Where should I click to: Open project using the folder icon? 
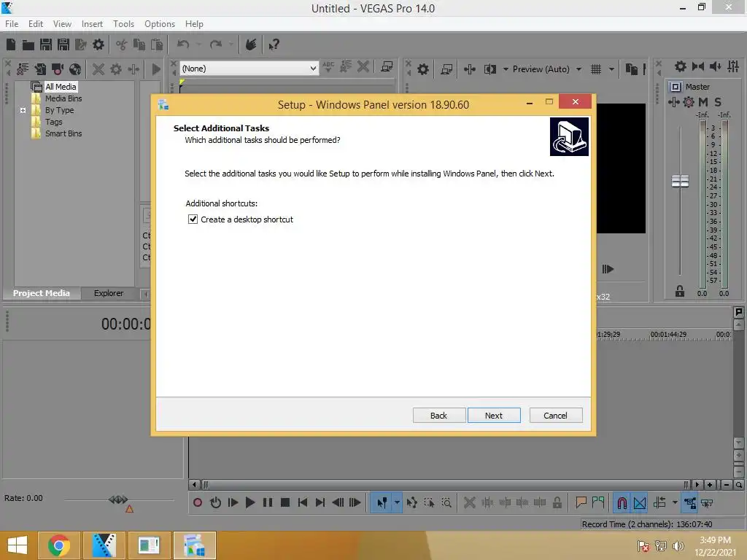[28, 45]
